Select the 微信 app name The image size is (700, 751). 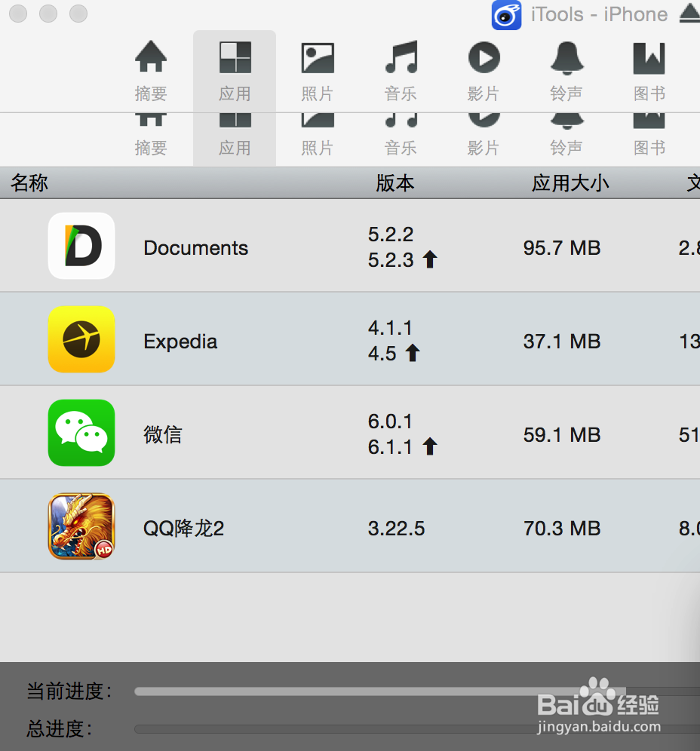tap(163, 435)
